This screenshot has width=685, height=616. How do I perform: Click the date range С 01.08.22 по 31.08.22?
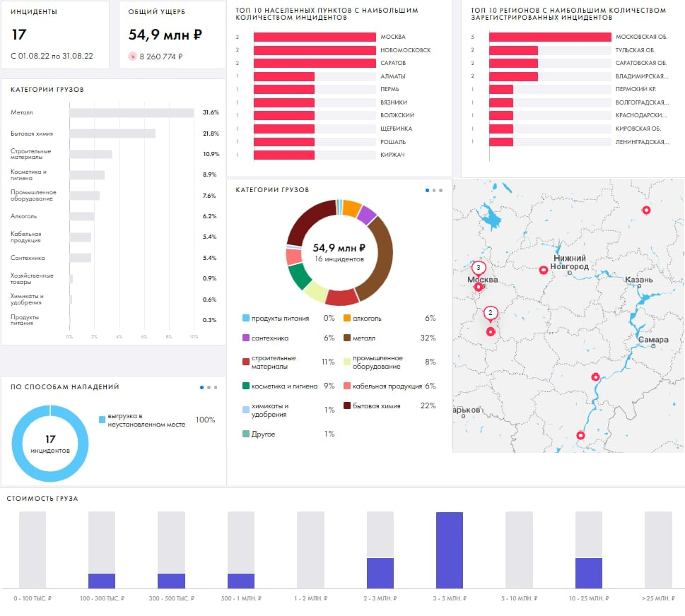[x=52, y=56]
